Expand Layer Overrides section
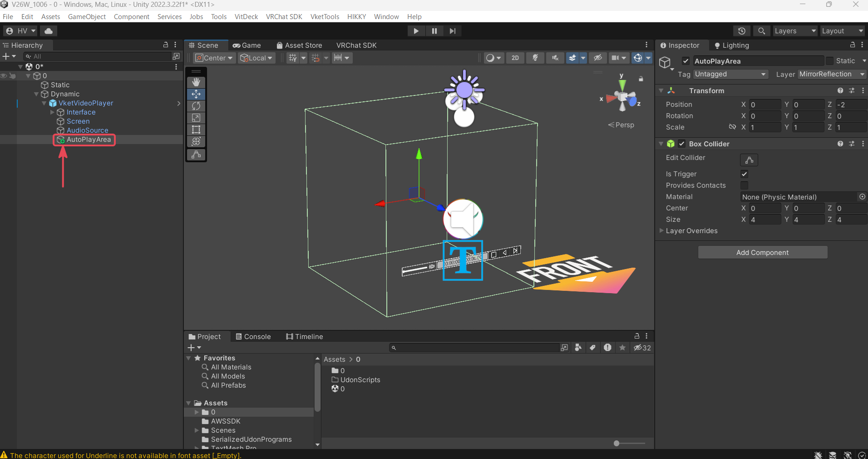The image size is (868, 459). tap(662, 230)
